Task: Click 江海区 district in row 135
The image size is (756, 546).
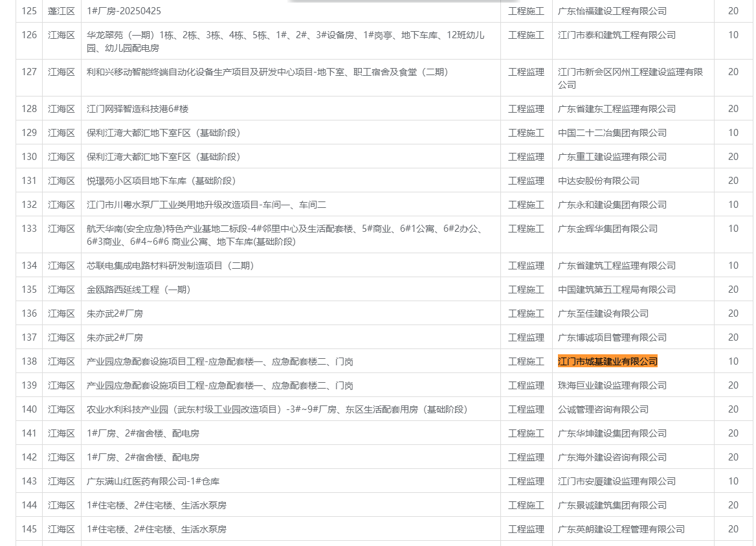Action: coord(61,290)
